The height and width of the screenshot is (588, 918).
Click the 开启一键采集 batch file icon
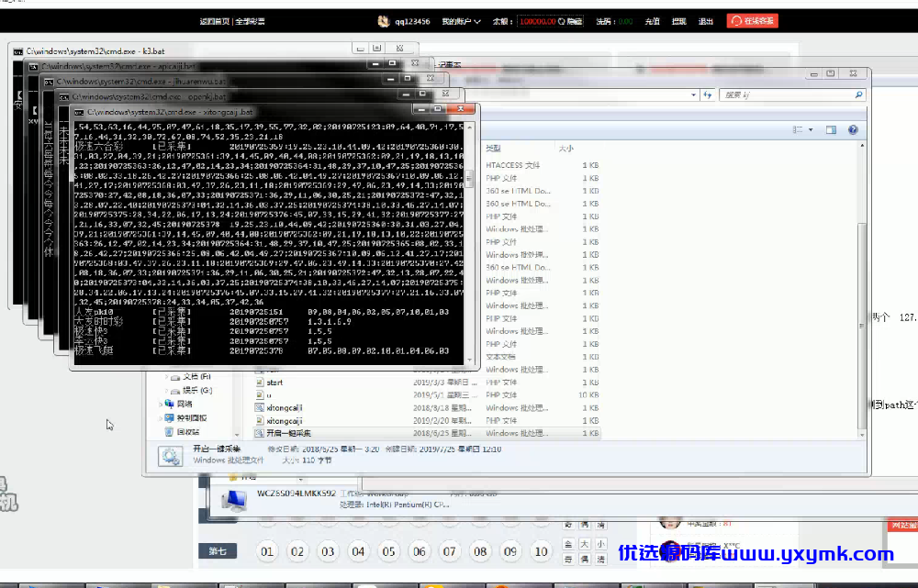(260, 434)
